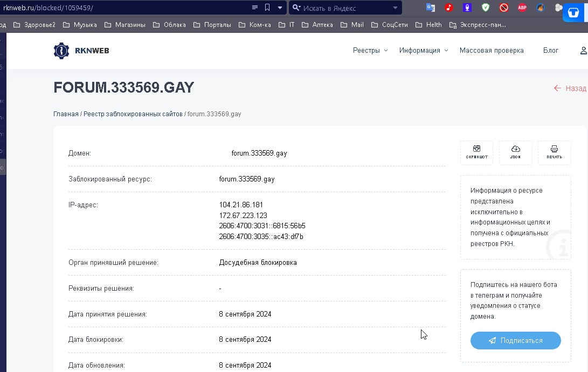Screen dimensions: 588x372
Task: Click the Домен value forum.333569.gay
Action: pos(259,153)
